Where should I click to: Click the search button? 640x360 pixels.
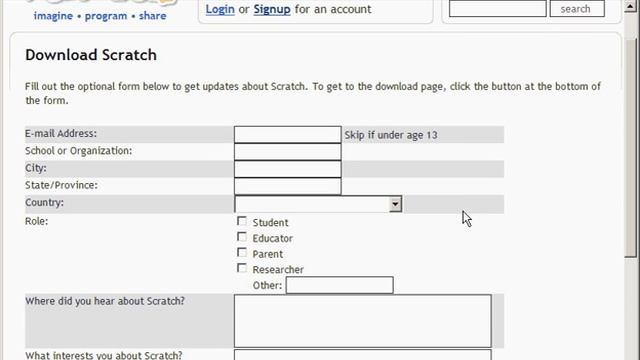(577, 9)
